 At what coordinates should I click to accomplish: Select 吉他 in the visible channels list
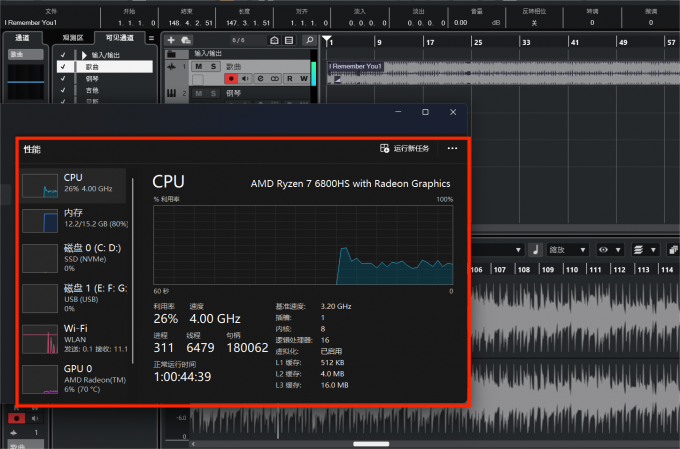click(92, 90)
